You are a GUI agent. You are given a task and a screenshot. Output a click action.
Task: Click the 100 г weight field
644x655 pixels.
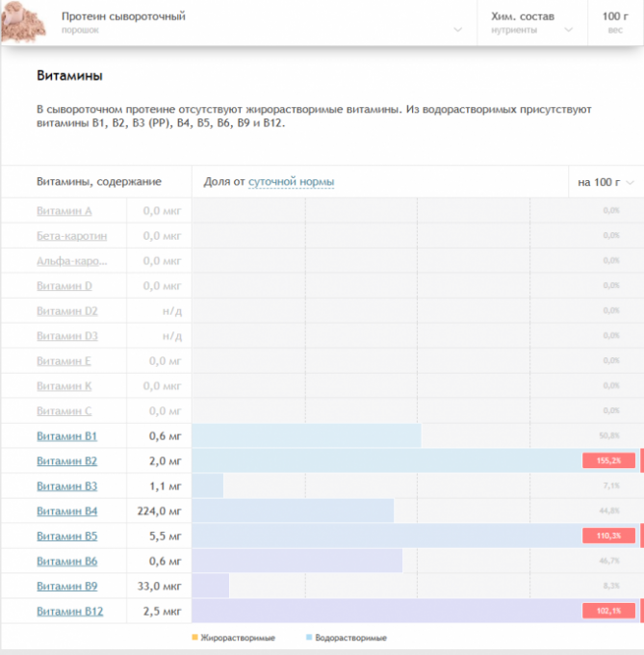[x=614, y=22]
